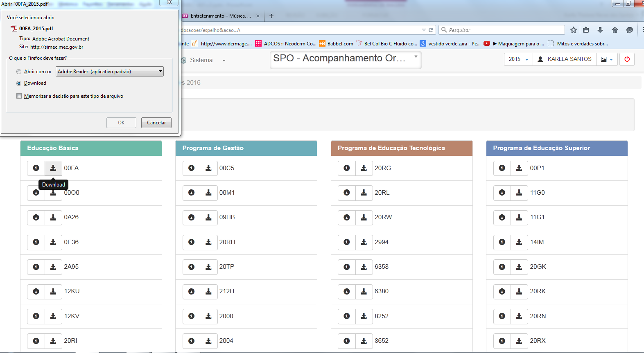644x353 pixels.
Task: Click the red power logout icon
Action: click(x=627, y=59)
